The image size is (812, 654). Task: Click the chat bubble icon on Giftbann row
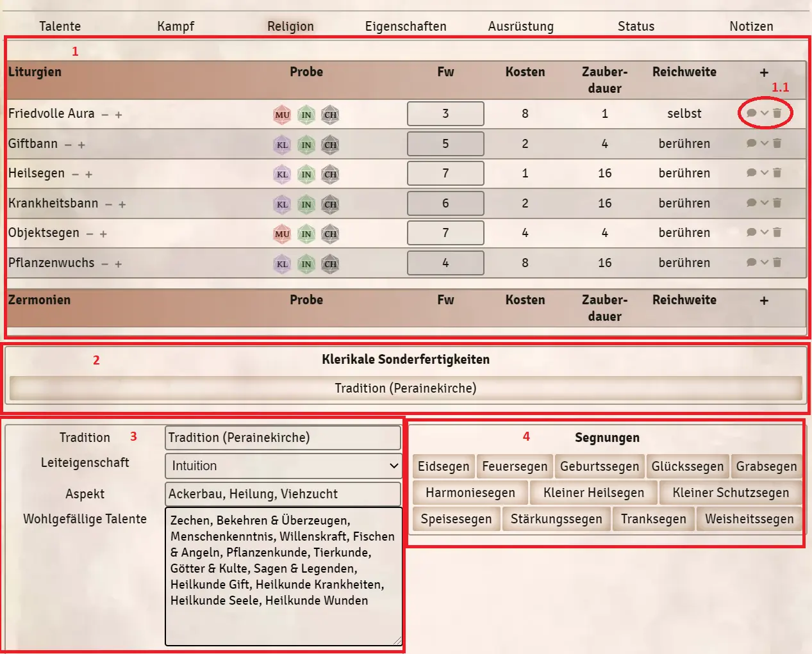(x=751, y=143)
